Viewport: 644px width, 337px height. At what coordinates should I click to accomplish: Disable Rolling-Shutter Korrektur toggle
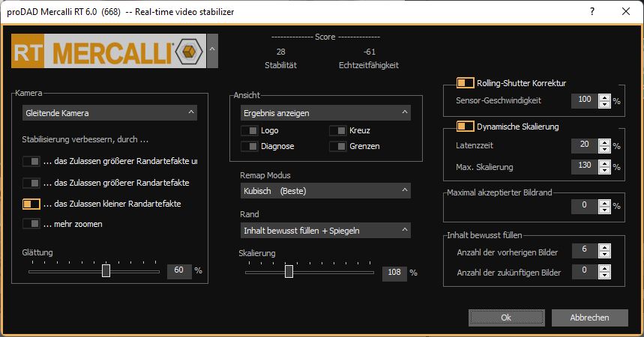coord(465,83)
